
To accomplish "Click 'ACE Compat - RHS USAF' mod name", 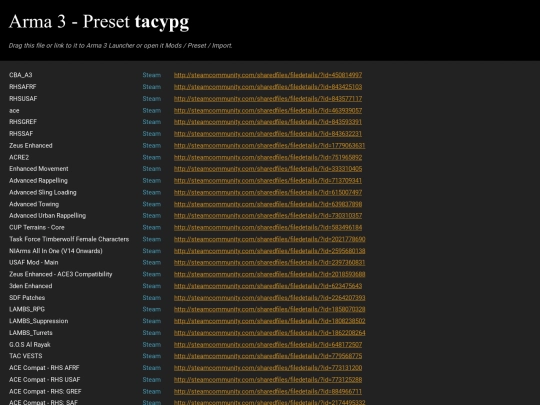I will (x=44, y=380).
